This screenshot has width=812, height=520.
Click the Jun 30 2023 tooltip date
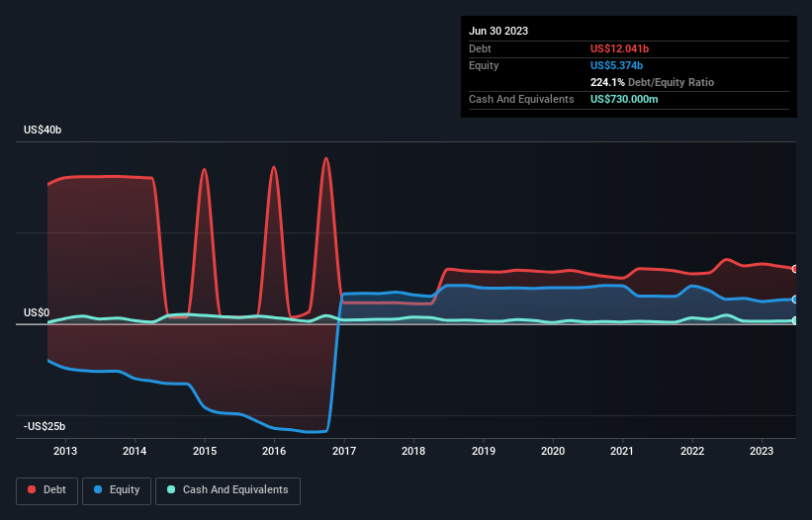(498, 31)
